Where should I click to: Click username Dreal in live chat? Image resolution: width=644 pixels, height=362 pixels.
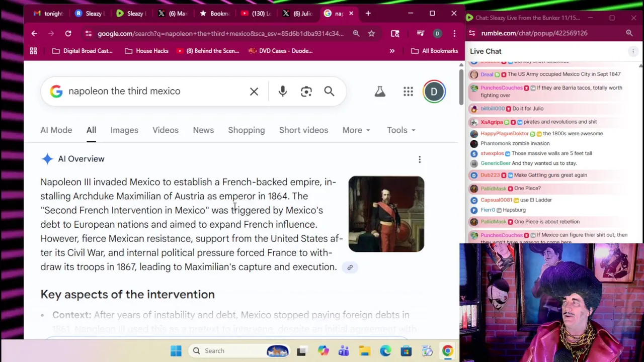[x=487, y=74]
